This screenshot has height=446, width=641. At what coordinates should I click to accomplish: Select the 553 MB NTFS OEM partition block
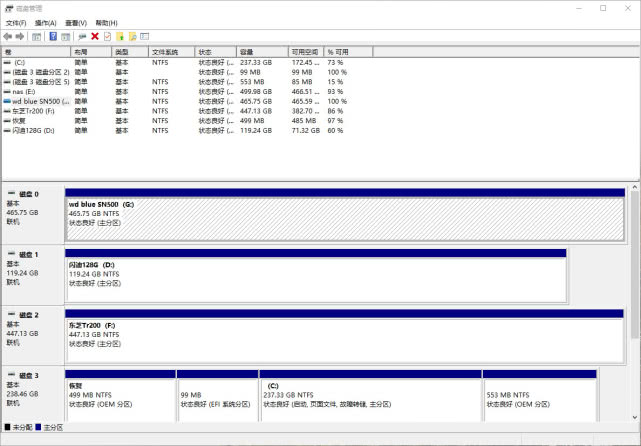point(540,396)
